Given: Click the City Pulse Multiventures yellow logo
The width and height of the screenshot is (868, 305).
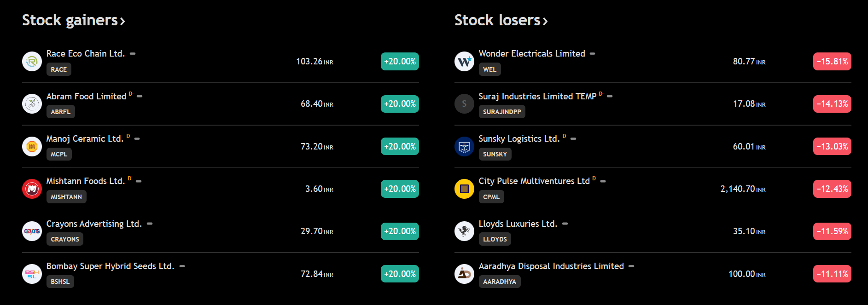Looking at the screenshot, I should (464, 189).
